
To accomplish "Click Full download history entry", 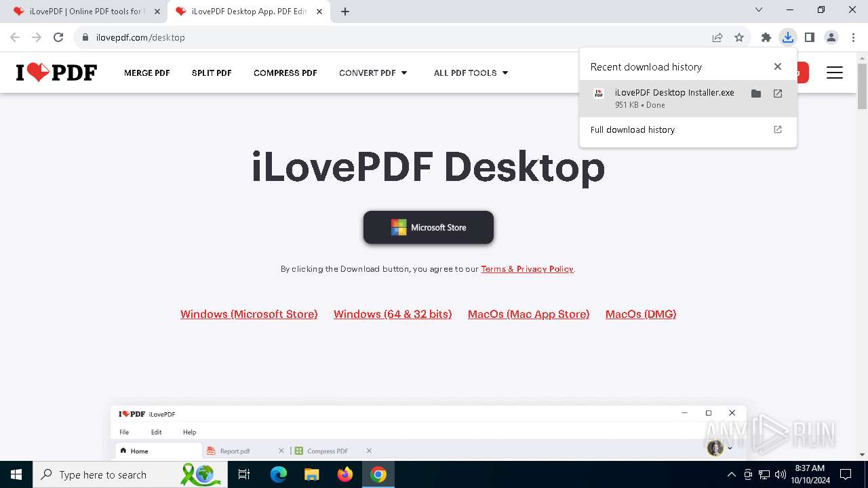I will point(688,129).
